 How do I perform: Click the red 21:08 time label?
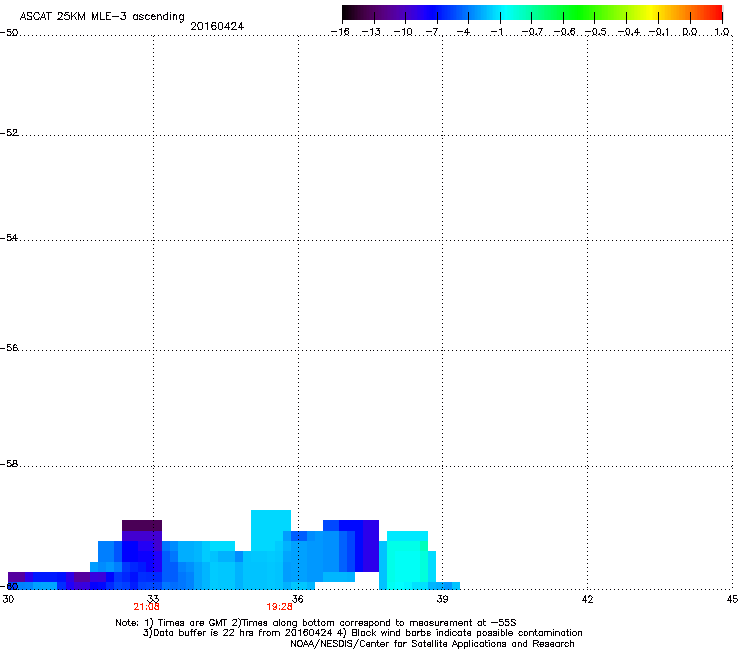coord(146,607)
